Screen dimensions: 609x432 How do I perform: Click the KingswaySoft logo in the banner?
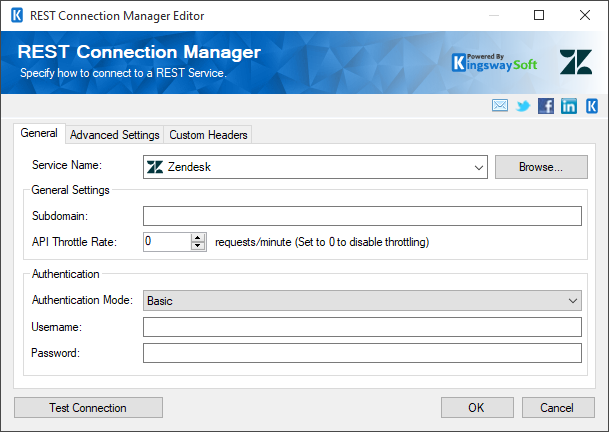click(x=494, y=63)
